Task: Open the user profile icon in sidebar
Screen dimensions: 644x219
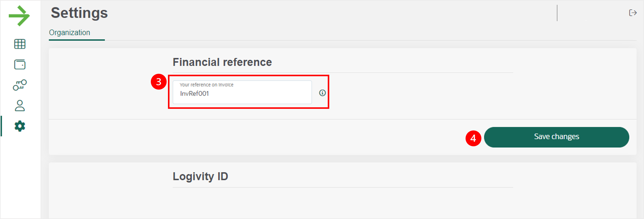Action: [20, 106]
